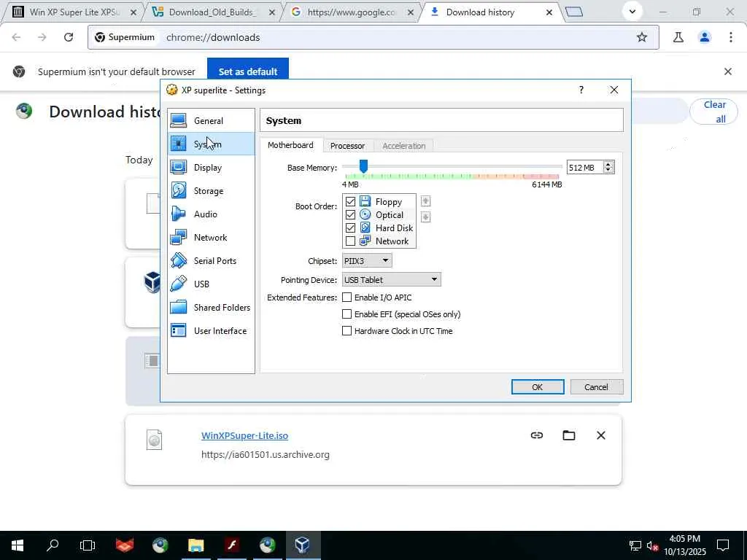Image resolution: width=747 pixels, height=560 pixels.
Task: Click the Base Memory slider handle
Action: point(363,166)
